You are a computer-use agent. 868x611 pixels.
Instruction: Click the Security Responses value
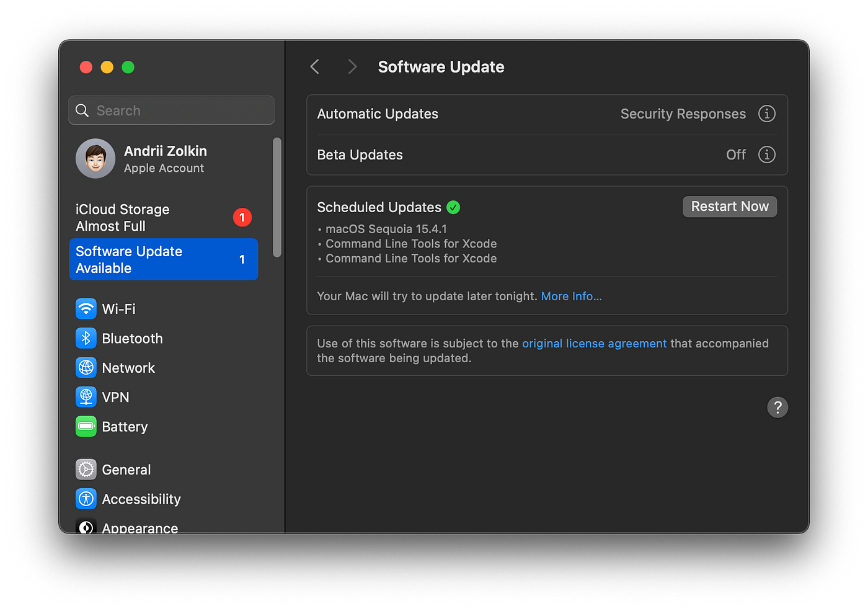coord(683,114)
